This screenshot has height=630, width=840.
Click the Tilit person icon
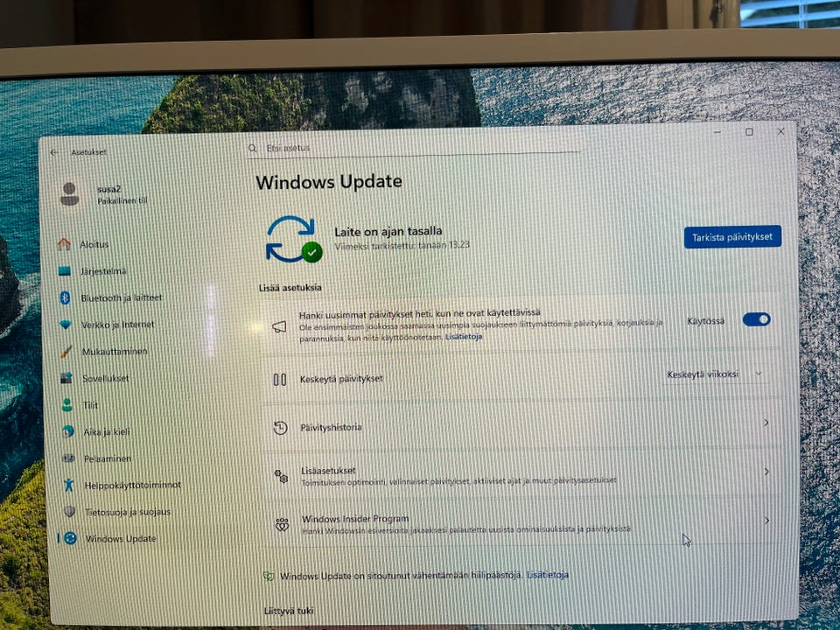[x=67, y=404]
